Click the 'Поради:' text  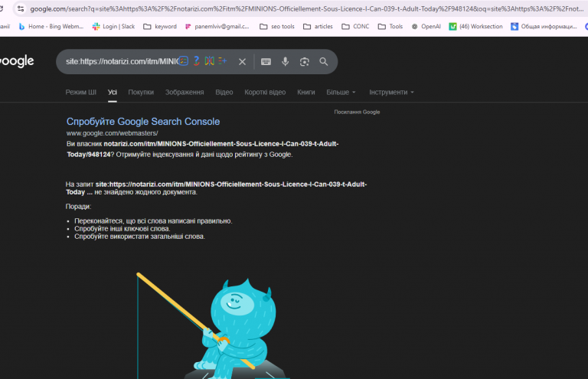click(x=78, y=207)
